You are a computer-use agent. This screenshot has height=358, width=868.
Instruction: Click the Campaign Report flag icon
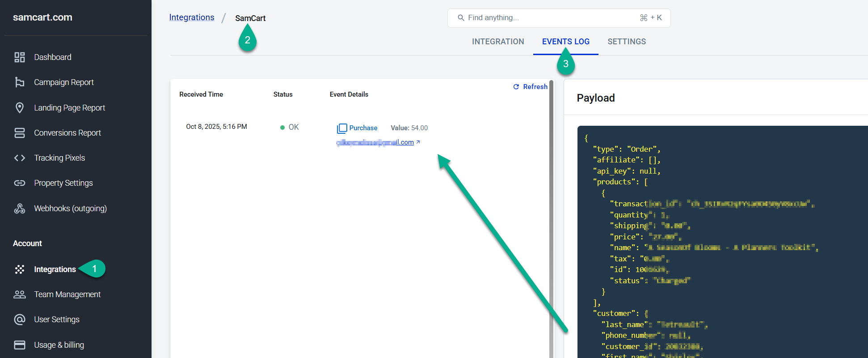click(x=20, y=82)
